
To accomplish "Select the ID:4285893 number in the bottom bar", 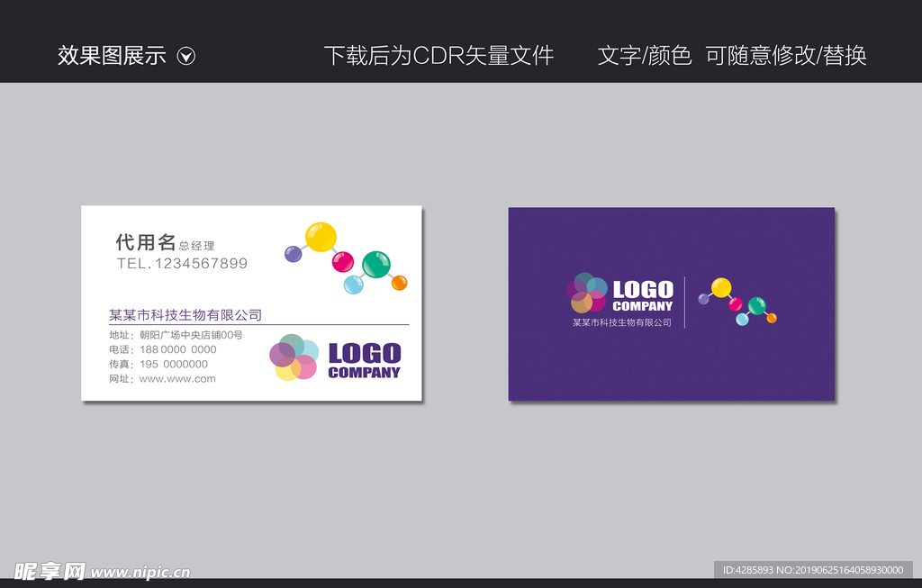I will point(754,571).
